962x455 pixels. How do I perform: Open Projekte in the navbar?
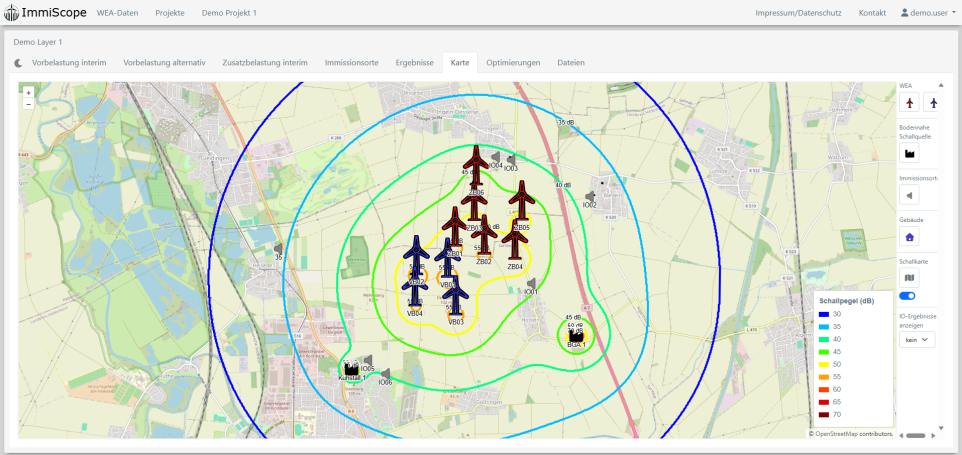[x=170, y=13]
